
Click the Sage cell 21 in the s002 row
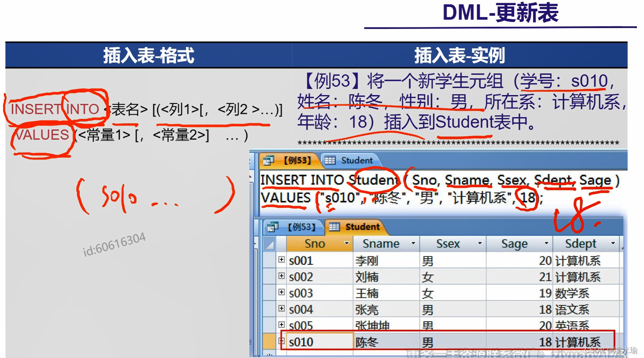pyautogui.click(x=520, y=277)
